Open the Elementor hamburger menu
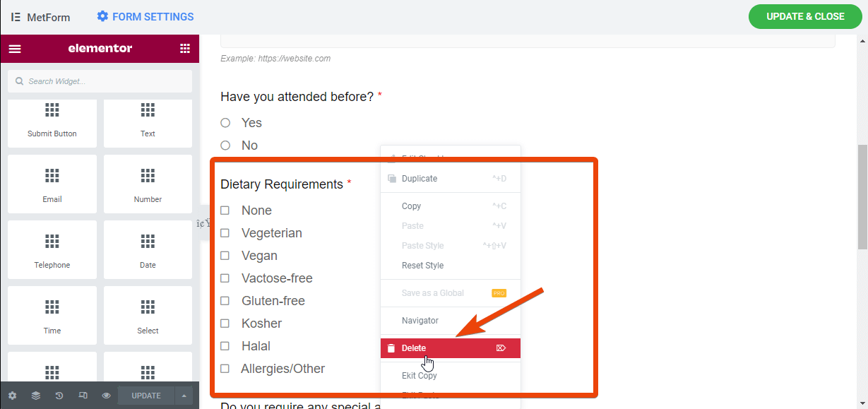Screen dimensions: 868x409 (x=15, y=49)
